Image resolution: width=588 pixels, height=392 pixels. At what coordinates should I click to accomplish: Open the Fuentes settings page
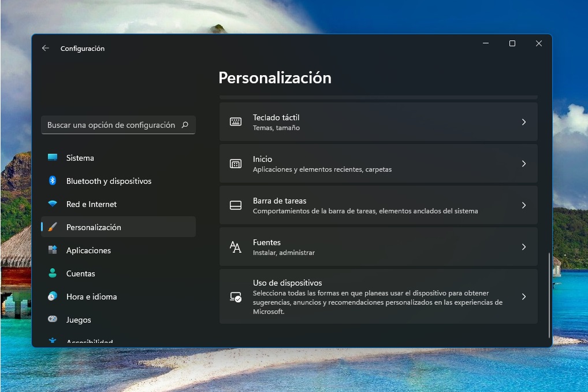(378, 246)
